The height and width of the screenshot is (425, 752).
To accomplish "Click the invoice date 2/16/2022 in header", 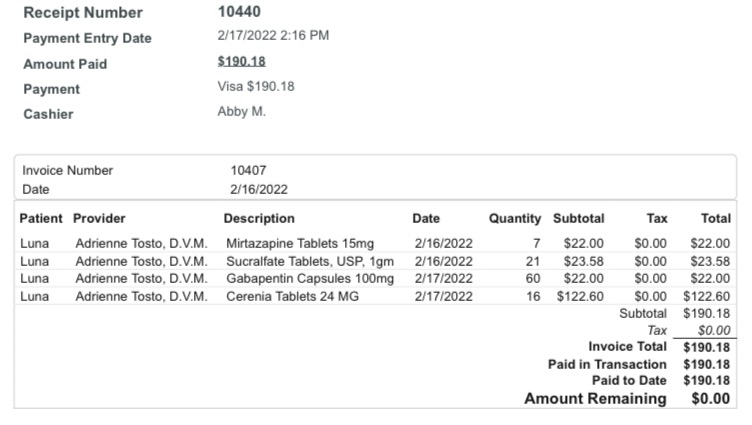I will [259, 188].
